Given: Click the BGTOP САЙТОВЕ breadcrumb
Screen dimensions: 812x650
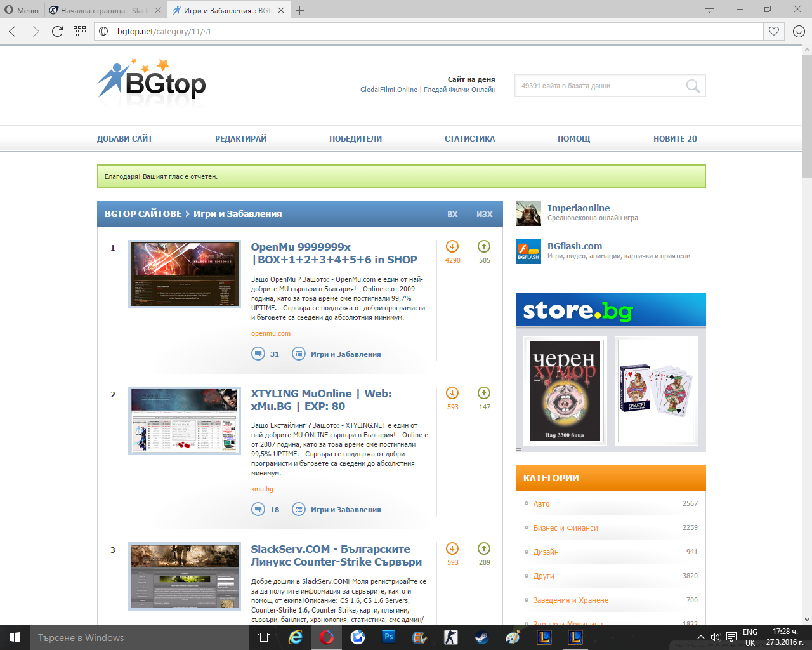Looking at the screenshot, I should tap(143, 214).
